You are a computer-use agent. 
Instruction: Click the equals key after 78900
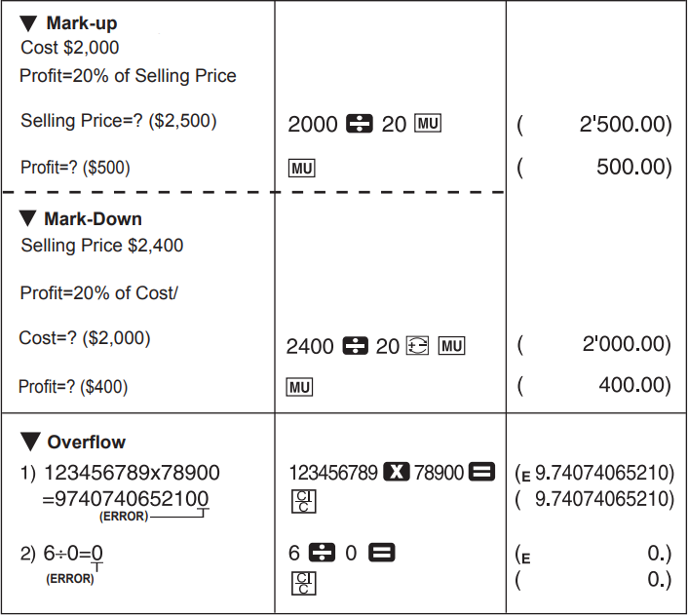482,473
